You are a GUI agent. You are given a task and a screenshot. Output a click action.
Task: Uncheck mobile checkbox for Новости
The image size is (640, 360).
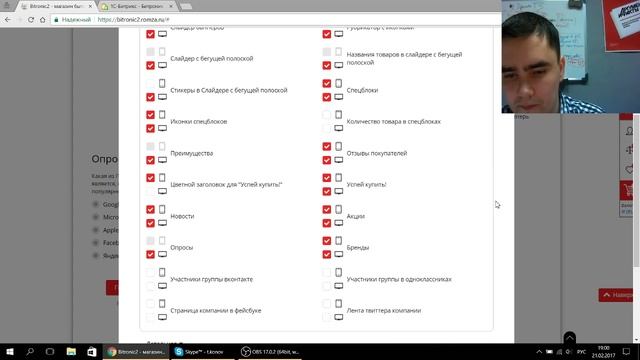(x=150, y=209)
